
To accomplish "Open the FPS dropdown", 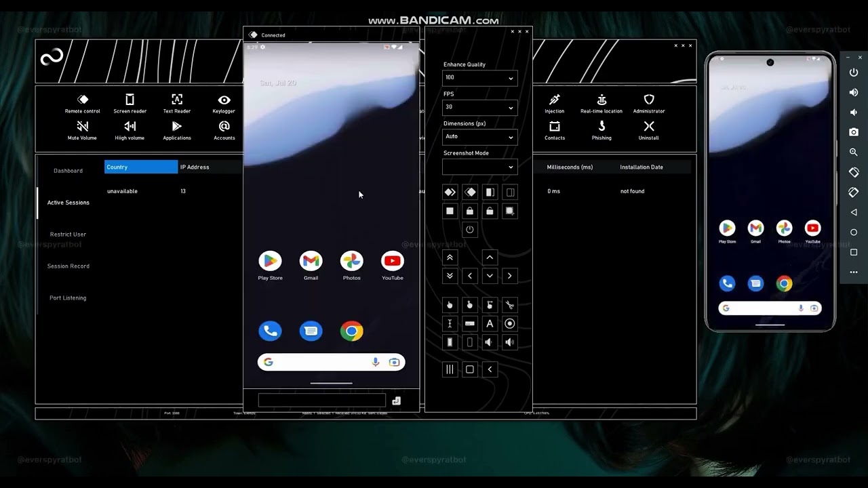I will (479, 107).
